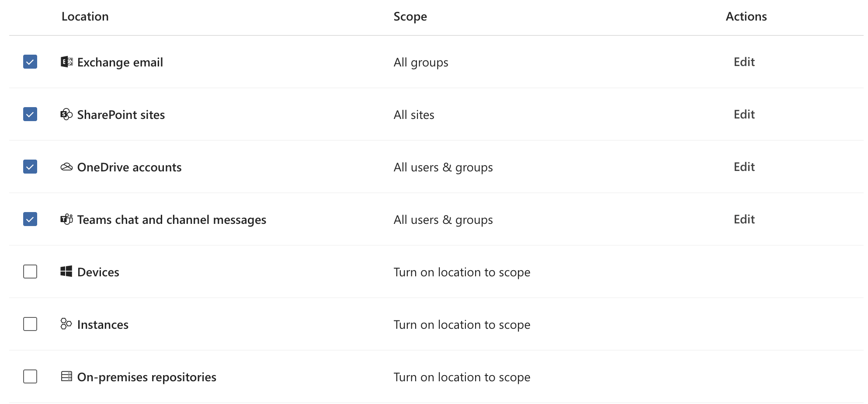Turn off Teams chat and channel messages
Image resolution: width=868 pixels, height=404 pixels.
[30, 219]
